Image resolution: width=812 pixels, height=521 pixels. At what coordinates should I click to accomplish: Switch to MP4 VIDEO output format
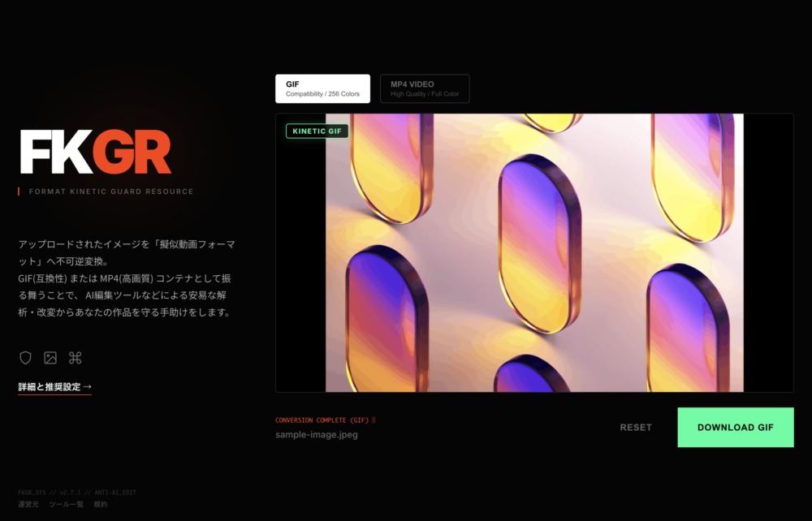point(425,88)
